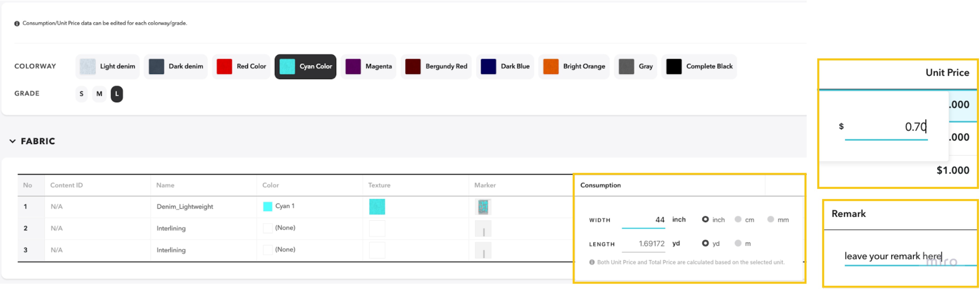The width and height of the screenshot is (980, 289).
Task: Select the yd length unit radio
Action: 705,243
